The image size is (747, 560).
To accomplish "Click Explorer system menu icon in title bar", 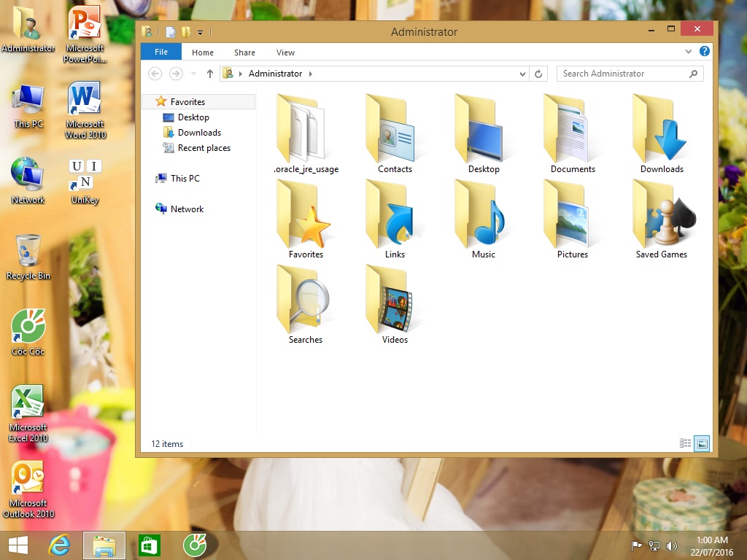I will 147,32.
